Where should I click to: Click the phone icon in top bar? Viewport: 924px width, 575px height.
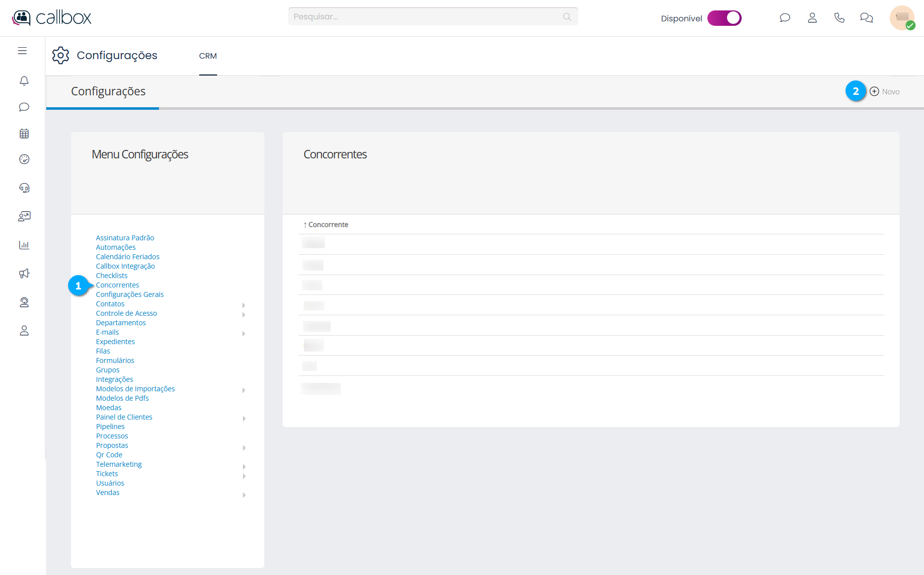coord(839,18)
